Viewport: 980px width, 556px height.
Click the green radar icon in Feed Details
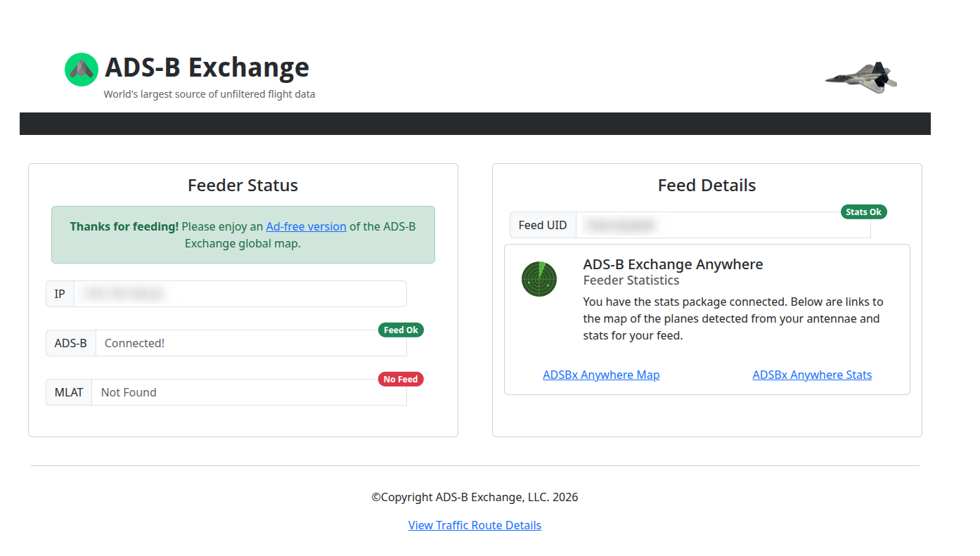[x=539, y=279]
